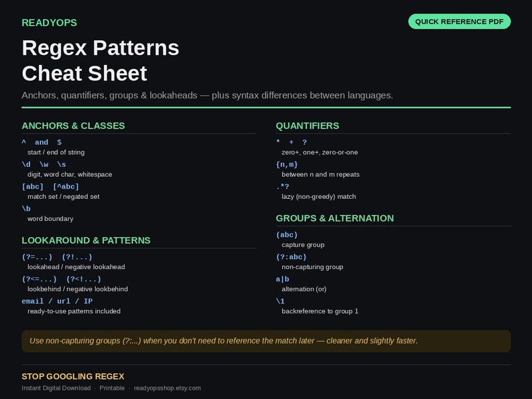The width and height of the screenshot is (532, 399).
Task: Click the non-capturing groups tip banner
Action: 266,341
